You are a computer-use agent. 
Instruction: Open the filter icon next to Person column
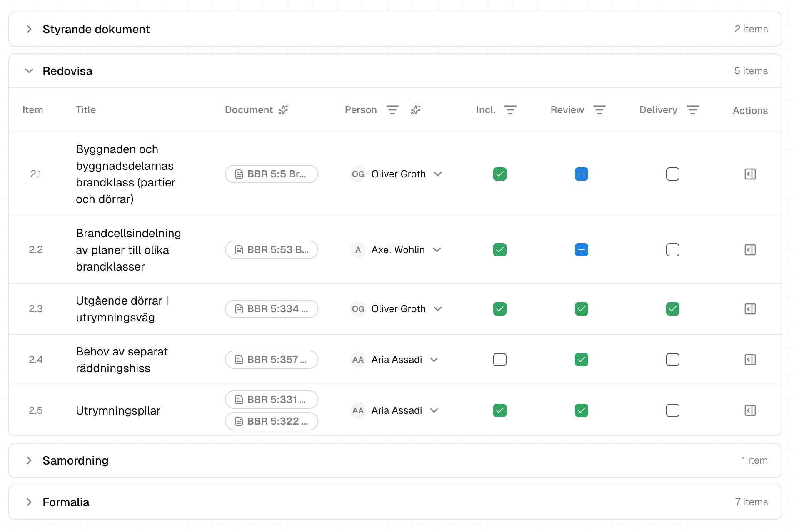coord(392,110)
